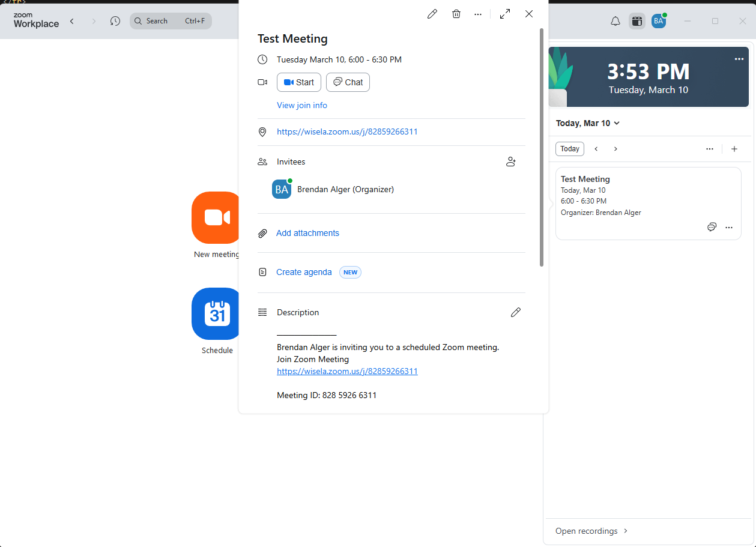Image resolution: width=756 pixels, height=547 pixels.
Task: Click View join info link
Action: tap(302, 105)
